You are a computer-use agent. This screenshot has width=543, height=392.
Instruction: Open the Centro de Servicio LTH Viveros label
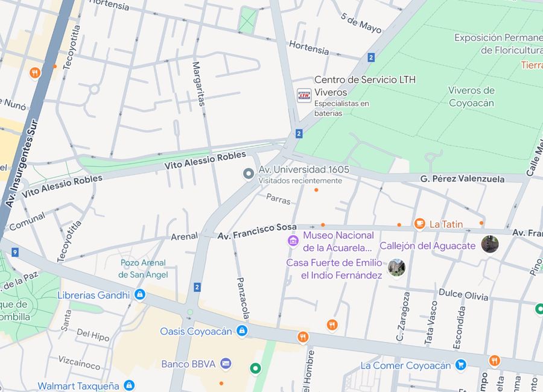(x=364, y=86)
